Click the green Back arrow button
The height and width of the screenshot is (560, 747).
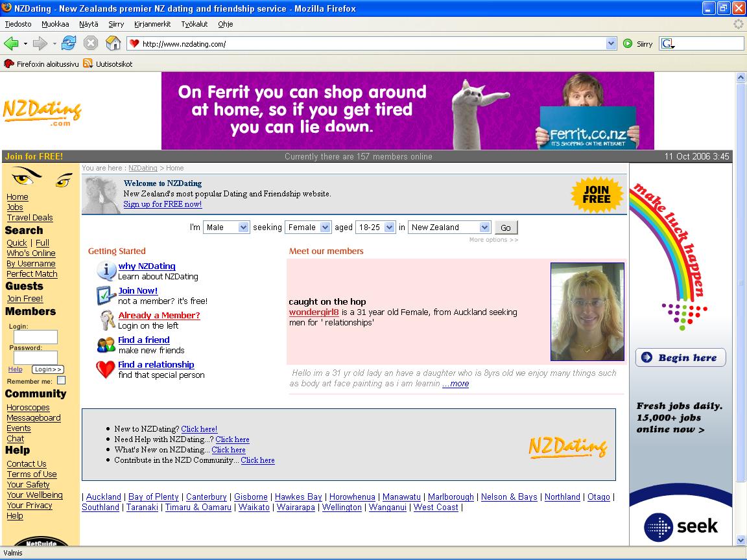tap(11, 44)
